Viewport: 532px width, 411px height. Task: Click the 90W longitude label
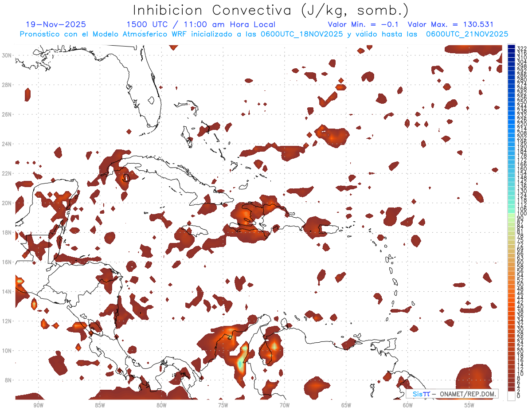point(38,406)
